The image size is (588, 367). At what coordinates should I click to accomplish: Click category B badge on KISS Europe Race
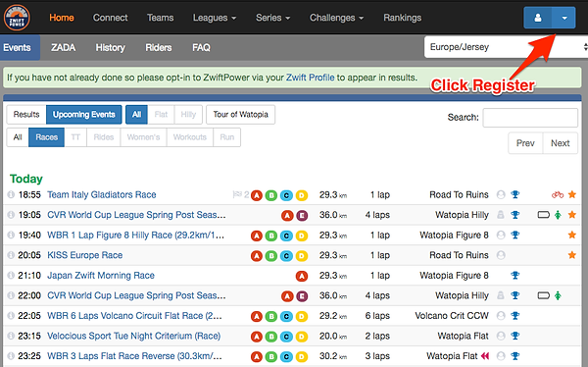pyautogui.click(x=271, y=256)
